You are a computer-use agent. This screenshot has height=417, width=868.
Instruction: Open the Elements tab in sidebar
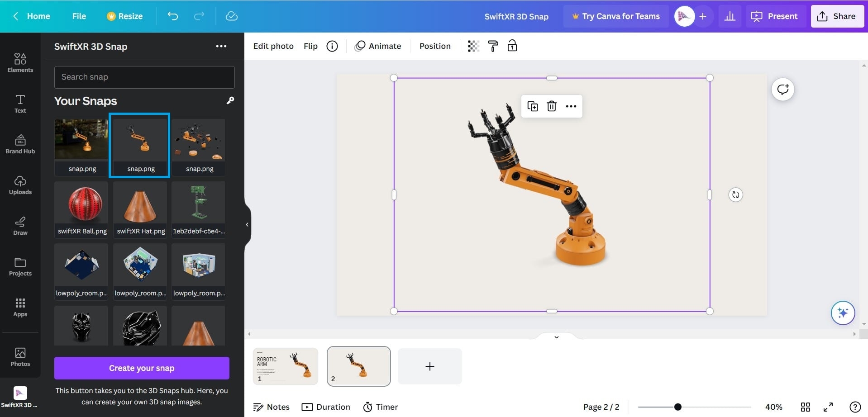click(20, 63)
